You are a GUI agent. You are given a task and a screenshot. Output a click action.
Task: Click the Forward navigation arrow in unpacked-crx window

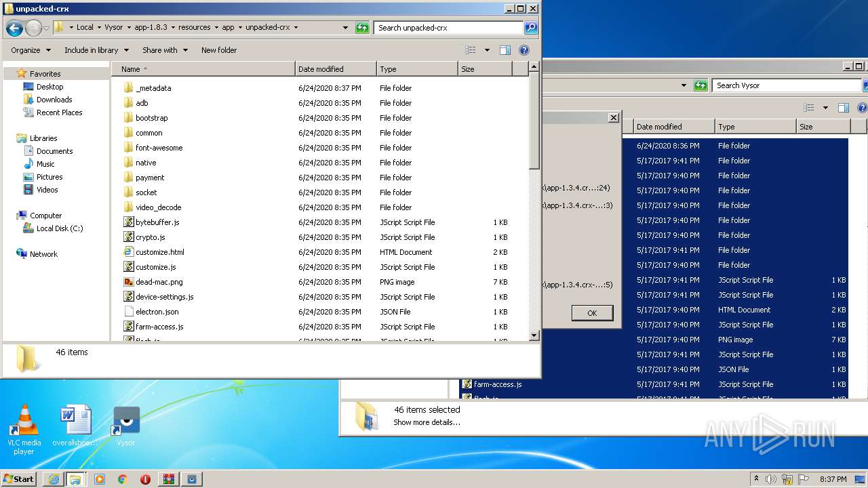pos(33,28)
